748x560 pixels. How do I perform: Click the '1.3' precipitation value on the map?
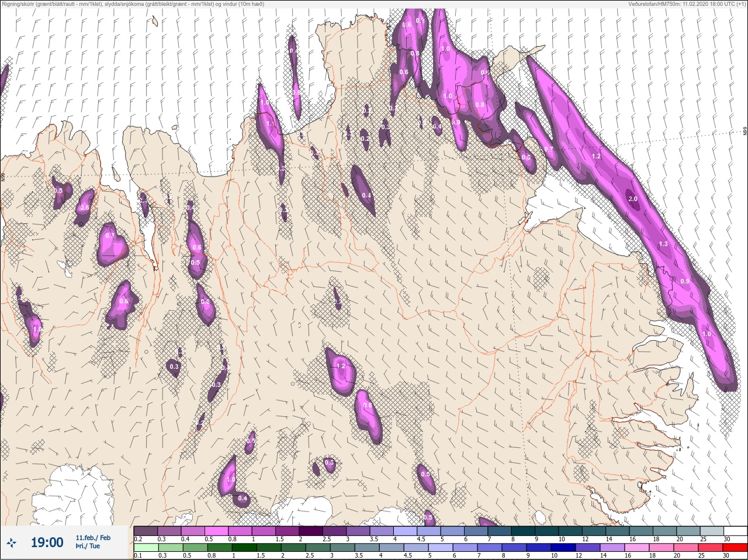tap(663, 244)
